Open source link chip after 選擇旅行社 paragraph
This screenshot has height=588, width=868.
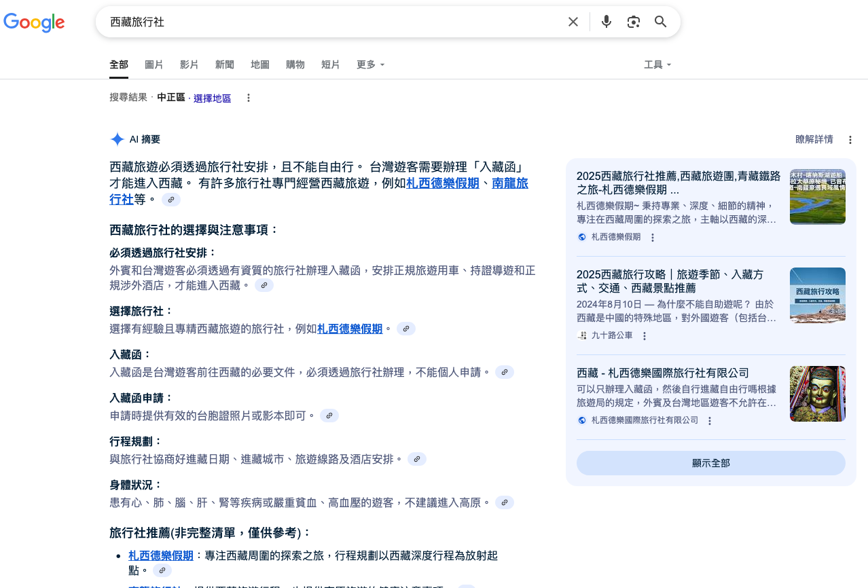pos(406,329)
